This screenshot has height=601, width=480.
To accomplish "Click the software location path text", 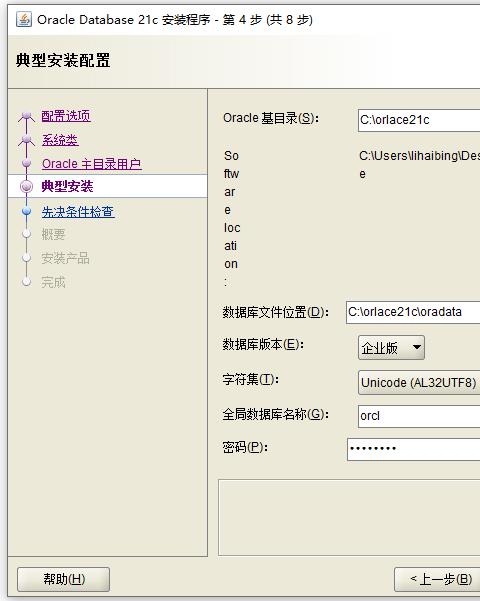I will click(419, 164).
